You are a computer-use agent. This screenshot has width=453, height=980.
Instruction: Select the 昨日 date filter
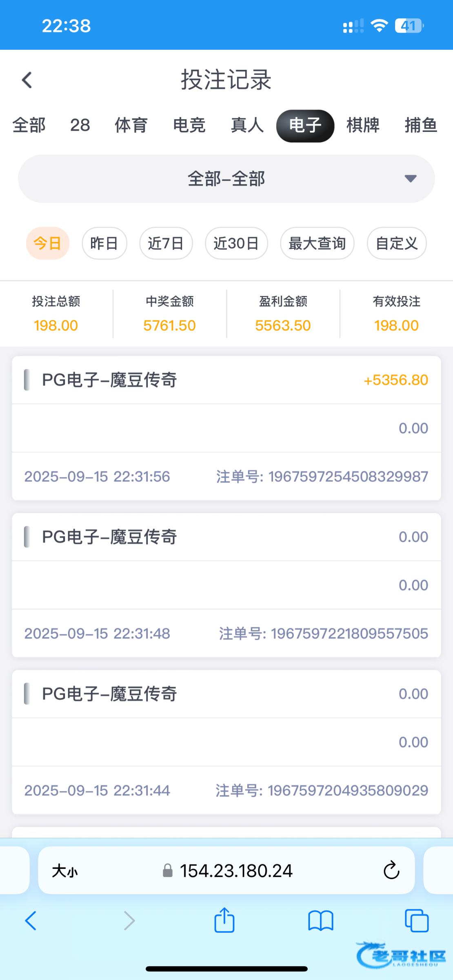click(104, 243)
